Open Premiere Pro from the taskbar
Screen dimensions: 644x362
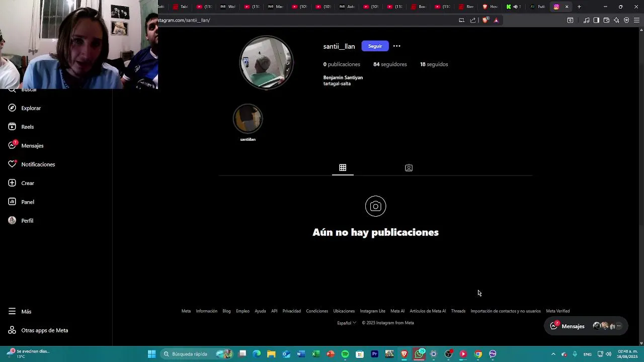coord(374,354)
